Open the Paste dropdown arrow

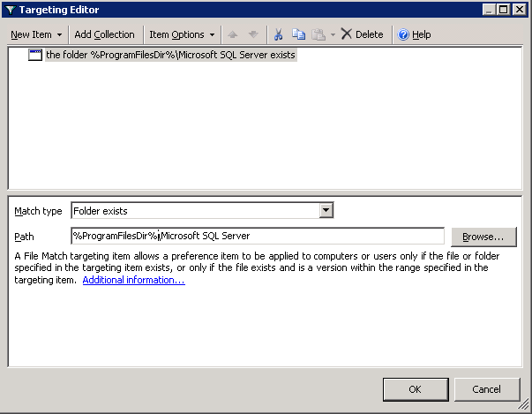(332, 34)
